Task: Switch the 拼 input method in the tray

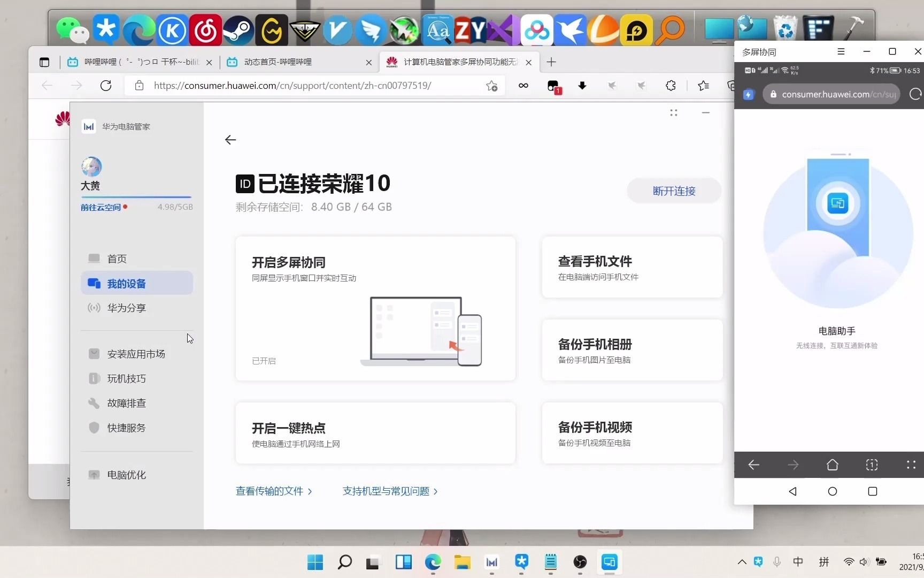Action: (824, 562)
